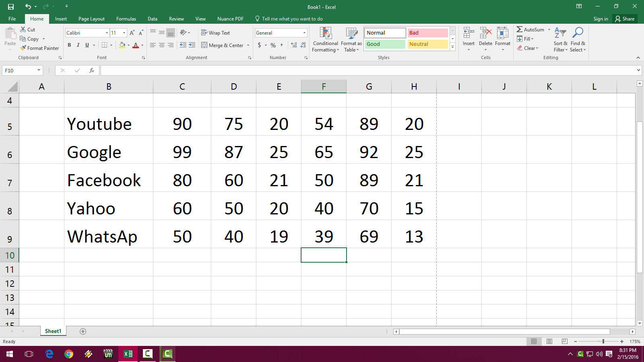Click the Increase Decimal icon
The width and height of the screenshot is (644, 362).
pos(294,45)
